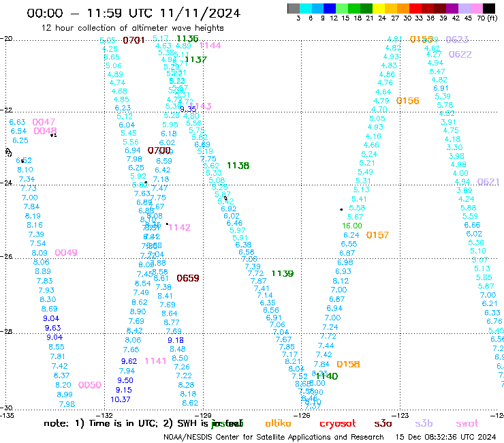504x443 pixels.
Task: Select the blue 9.63 reading
Action: [52, 328]
